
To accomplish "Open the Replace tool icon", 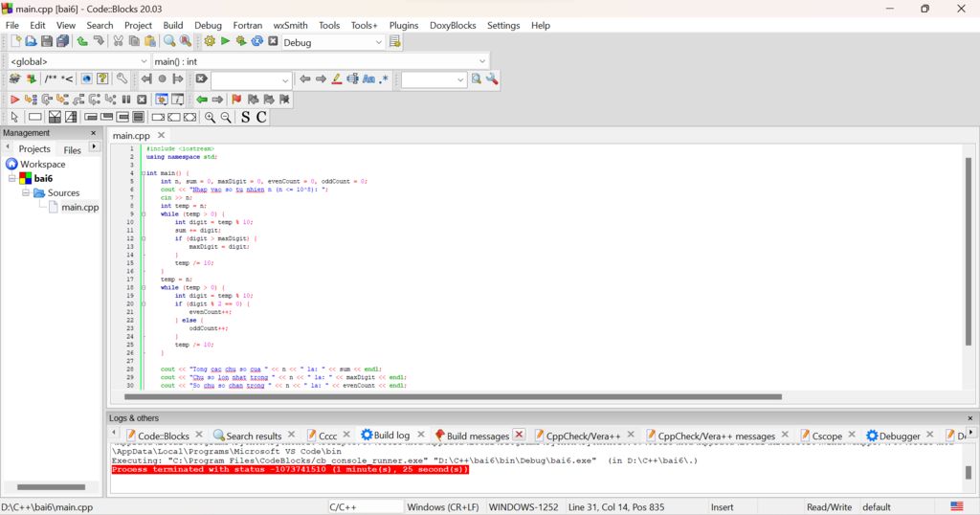I will 186,41.
